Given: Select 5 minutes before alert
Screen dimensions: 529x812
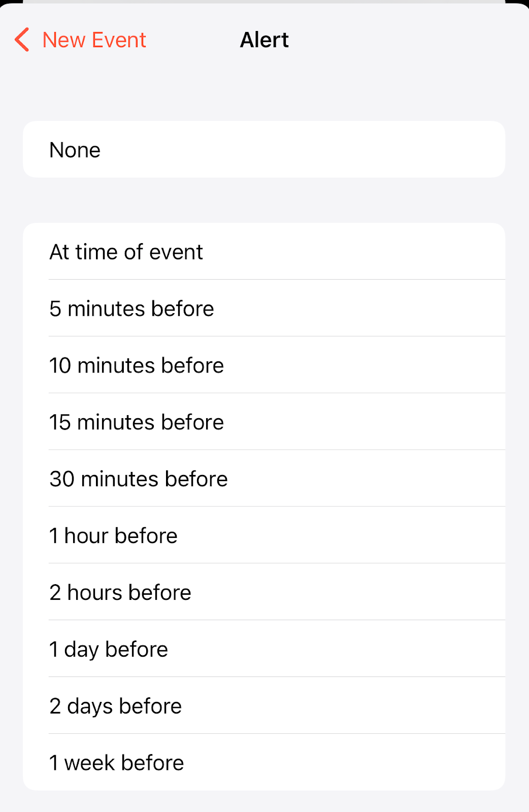Looking at the screenshot, I should (264, 309).
